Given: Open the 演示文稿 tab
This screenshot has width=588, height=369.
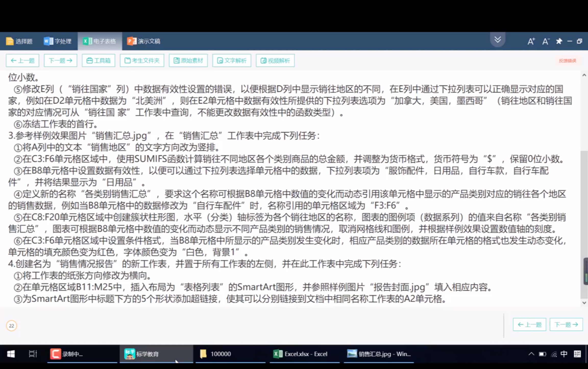Looking at the screenshot, I should click(144, 41).
